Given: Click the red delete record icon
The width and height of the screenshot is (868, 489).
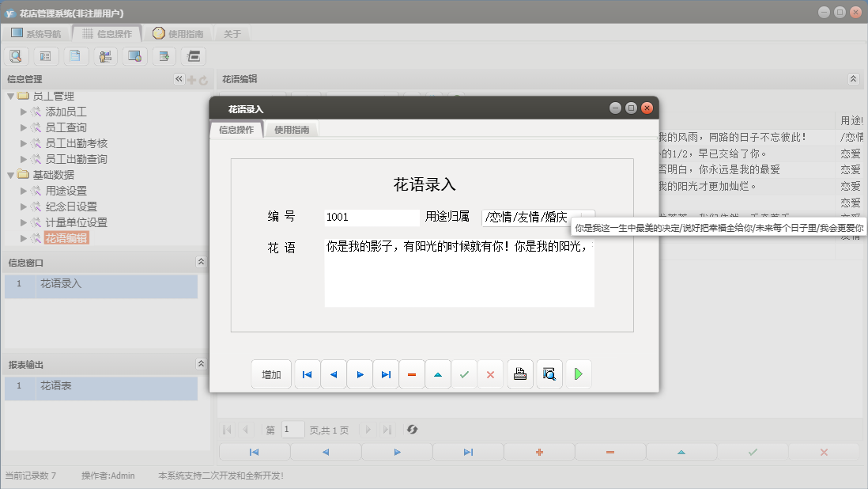Looking at the screenshot, I should (x=411, y=373).
